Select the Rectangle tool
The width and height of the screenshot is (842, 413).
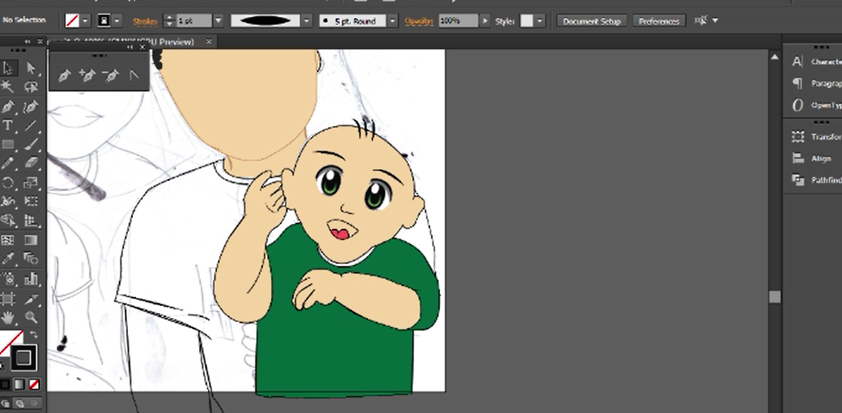tap(8, 144)
